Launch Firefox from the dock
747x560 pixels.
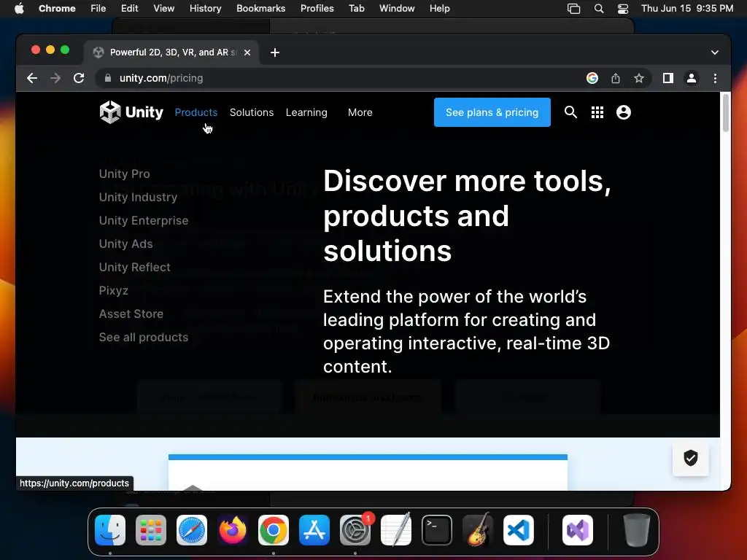pyautogui.click(x=233, y=530)
